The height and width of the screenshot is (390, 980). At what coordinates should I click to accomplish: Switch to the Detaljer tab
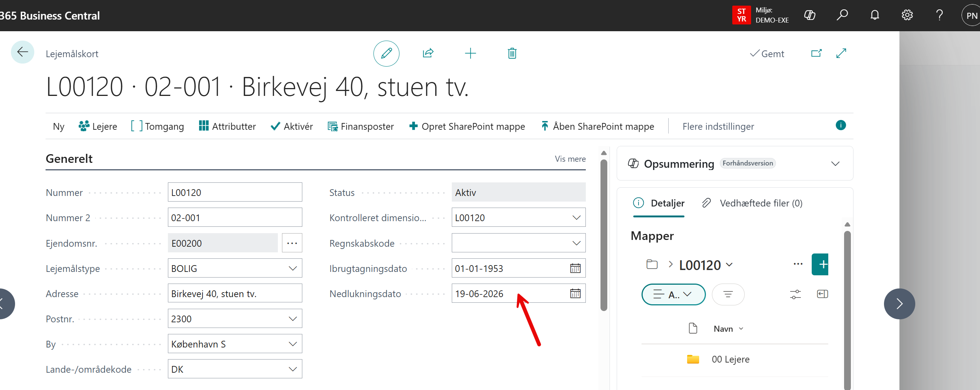658,203
